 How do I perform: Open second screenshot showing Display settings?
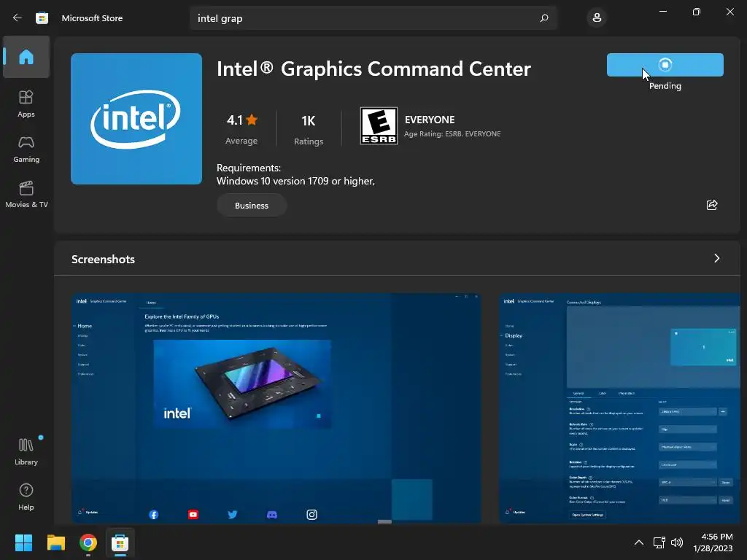click(x=619, y=408)
